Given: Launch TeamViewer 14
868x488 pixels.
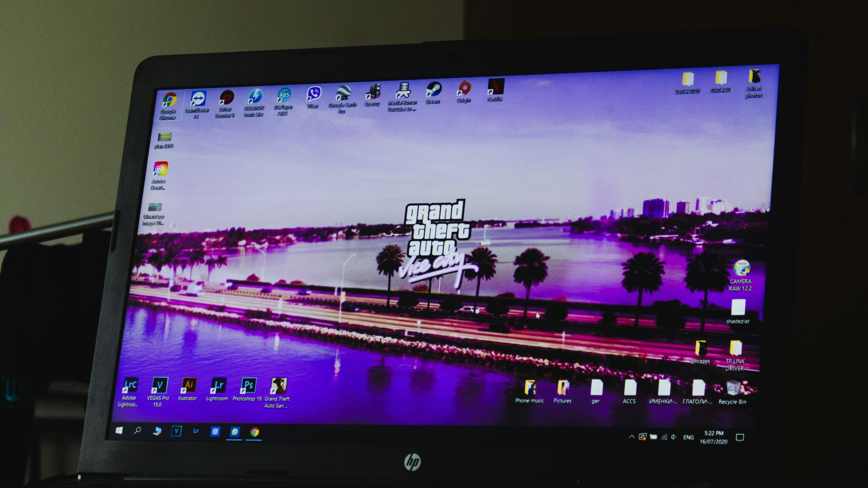Looking at the screenshot, I should [x=199, y=97].
